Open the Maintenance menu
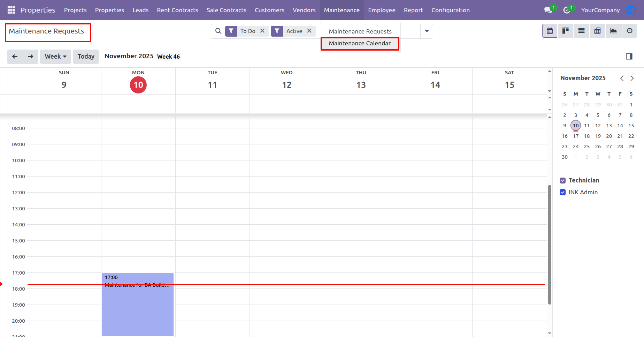644x337 pixels. click(342, 10)
